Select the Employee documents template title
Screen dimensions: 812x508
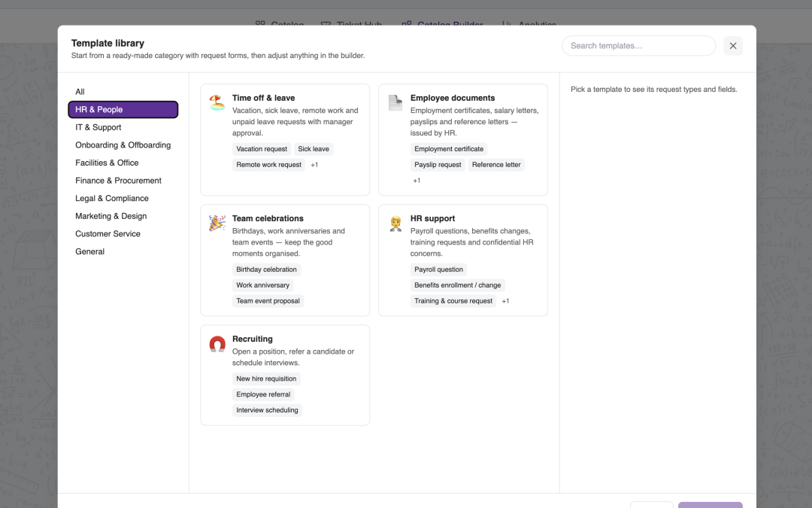tap(452, 98)
